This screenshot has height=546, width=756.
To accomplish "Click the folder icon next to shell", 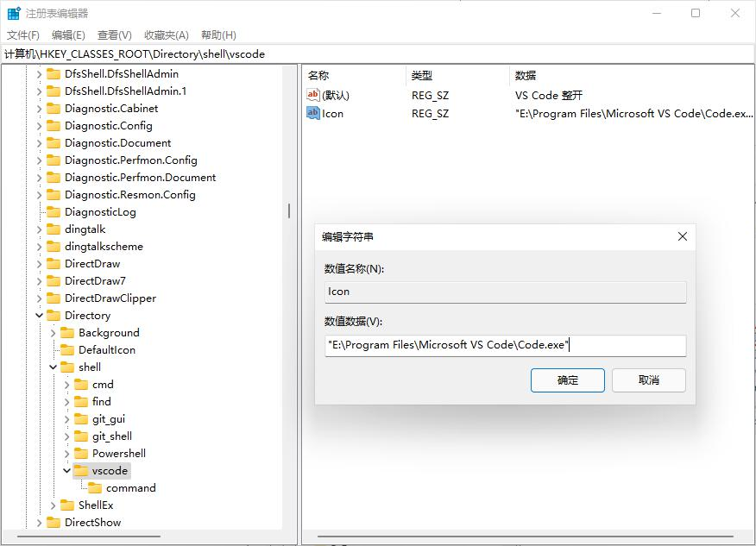I will (67, 367).
